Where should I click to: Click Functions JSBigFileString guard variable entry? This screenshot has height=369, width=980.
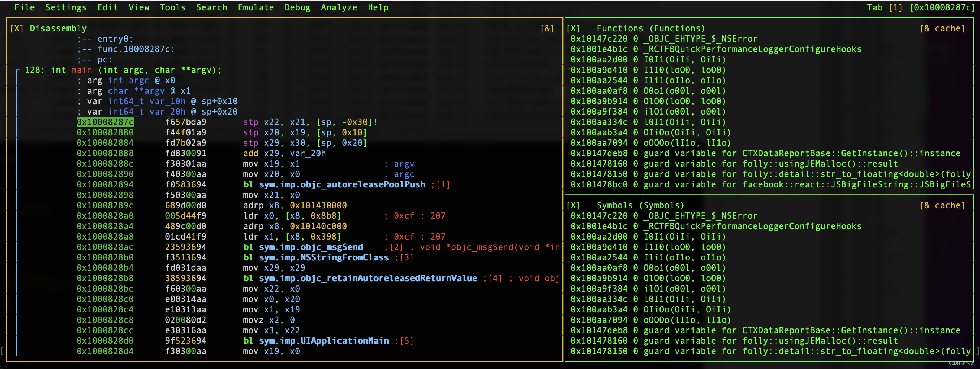[x=771, y=184]
